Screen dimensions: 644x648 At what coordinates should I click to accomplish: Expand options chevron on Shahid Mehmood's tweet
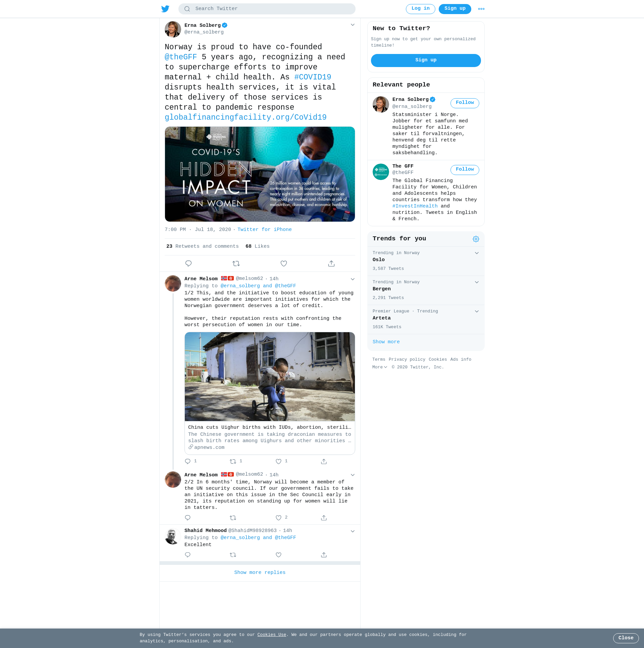click(353, 531)
